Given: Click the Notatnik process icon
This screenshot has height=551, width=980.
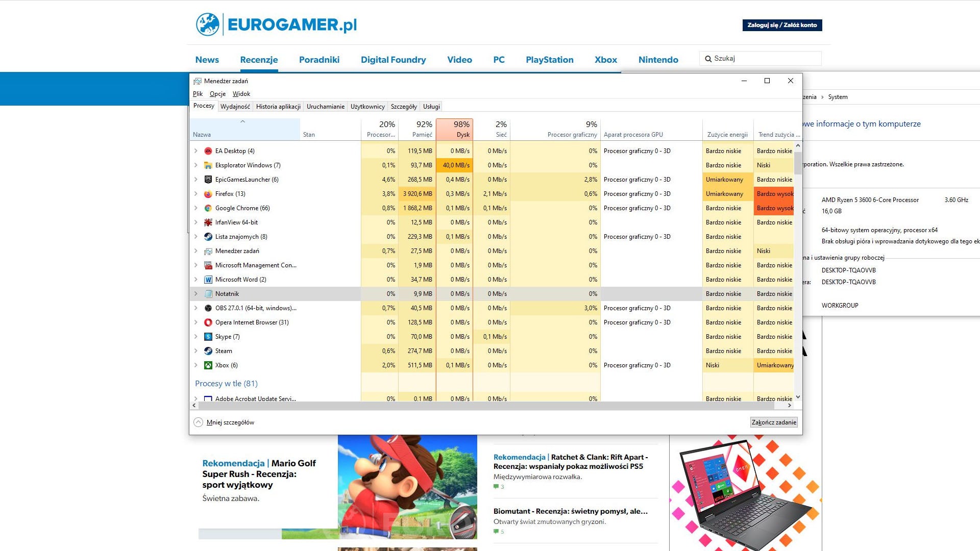Looking at the screenshot, I should 208,294.
